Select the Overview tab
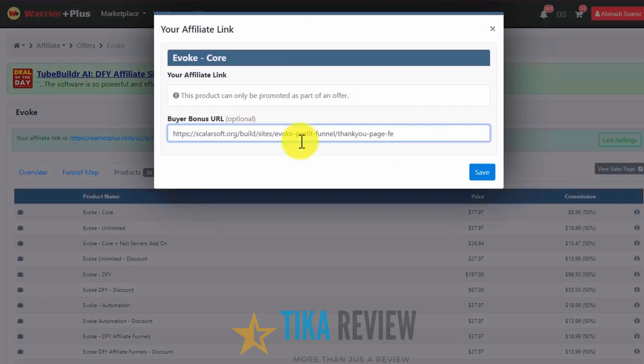The height and width of the screenshot is (364, 644). 33,172
